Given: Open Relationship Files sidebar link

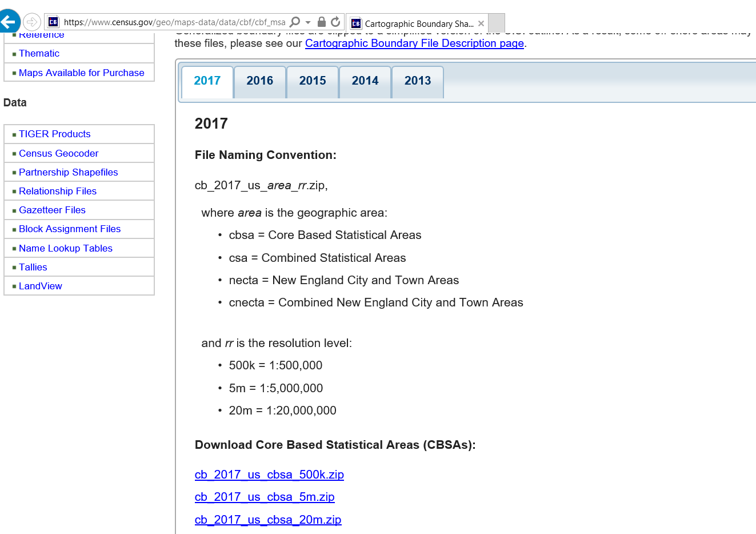Looking at the screenshot, I should (58, 191).
